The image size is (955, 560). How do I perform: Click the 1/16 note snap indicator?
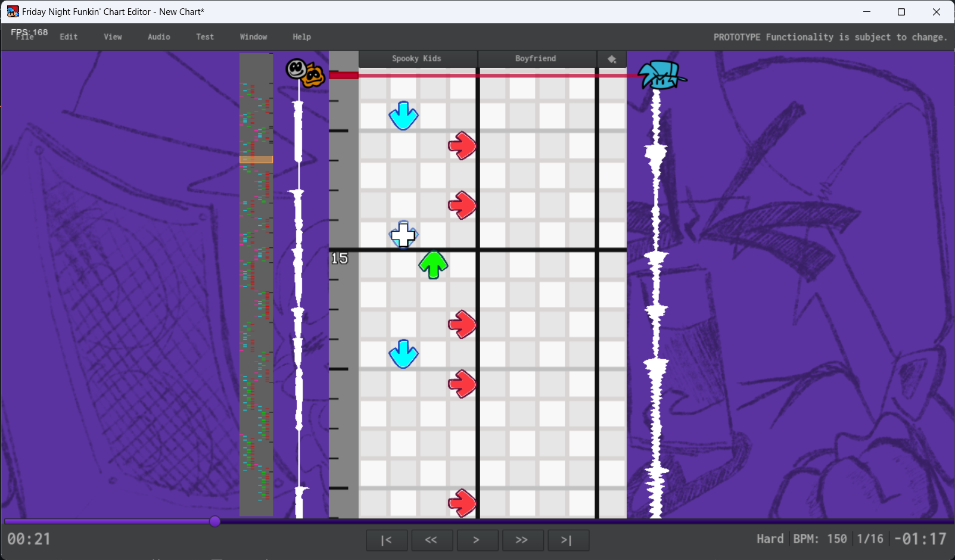[870, 539]
